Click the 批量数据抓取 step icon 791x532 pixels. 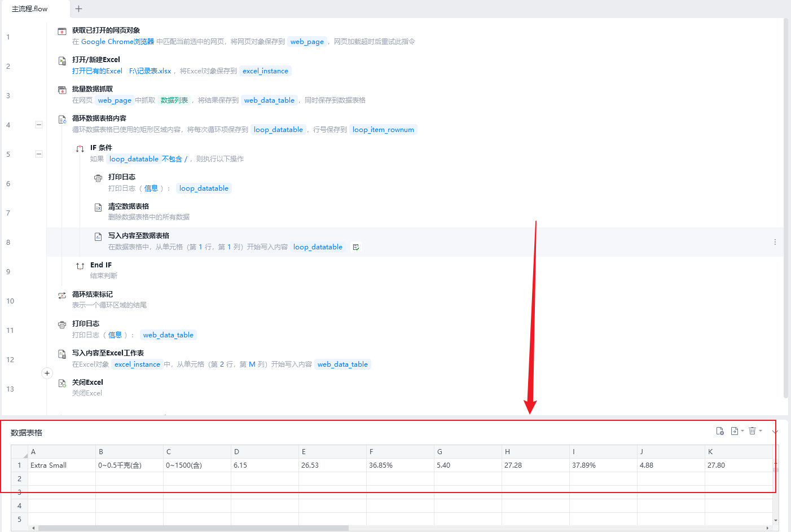62,90
